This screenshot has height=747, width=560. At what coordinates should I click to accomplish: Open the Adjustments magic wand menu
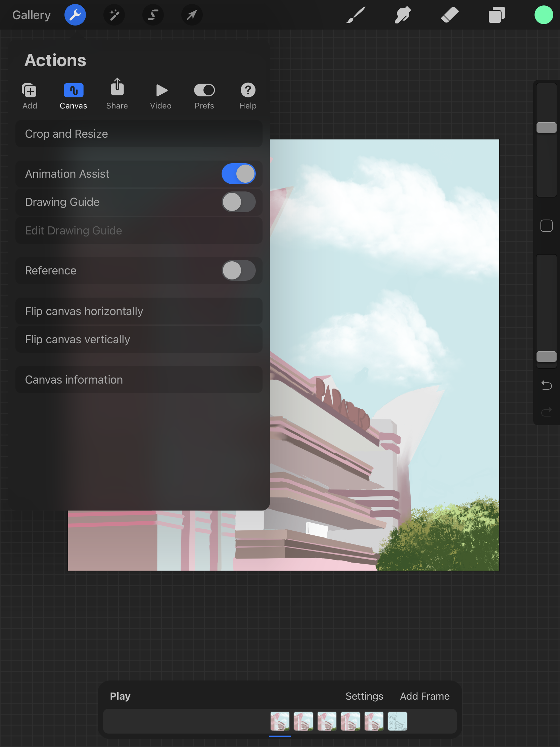point(114,15)
